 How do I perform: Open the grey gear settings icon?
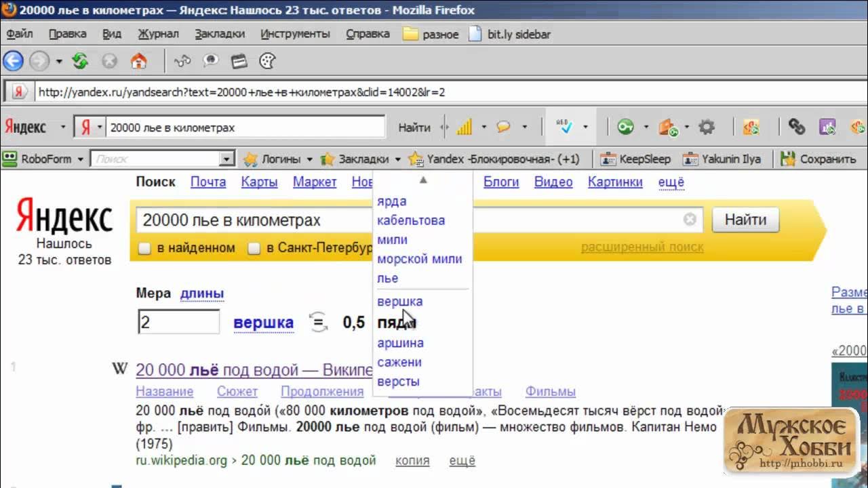(707, 127)
